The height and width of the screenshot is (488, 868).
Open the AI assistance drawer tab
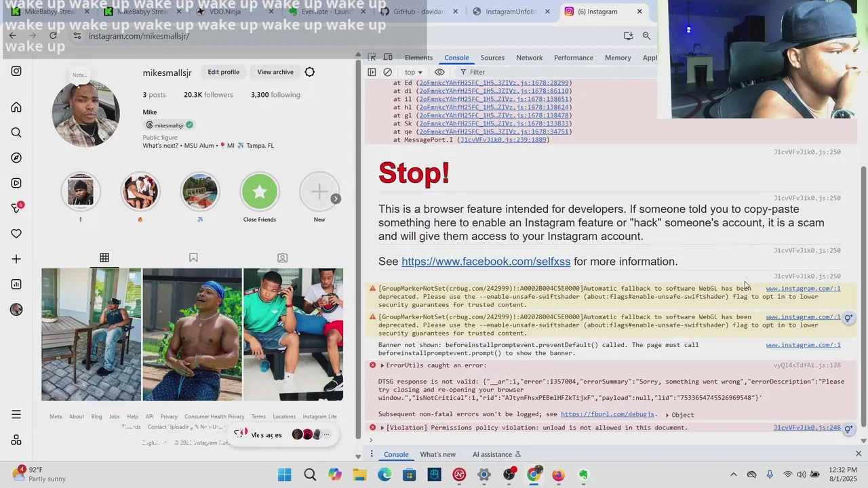tap(496, 454)
